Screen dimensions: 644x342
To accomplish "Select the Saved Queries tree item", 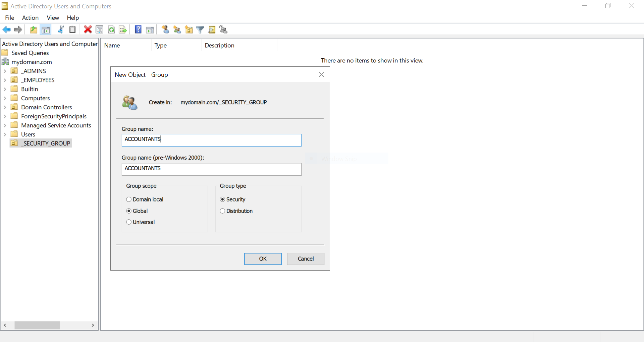I will [30, 53].
